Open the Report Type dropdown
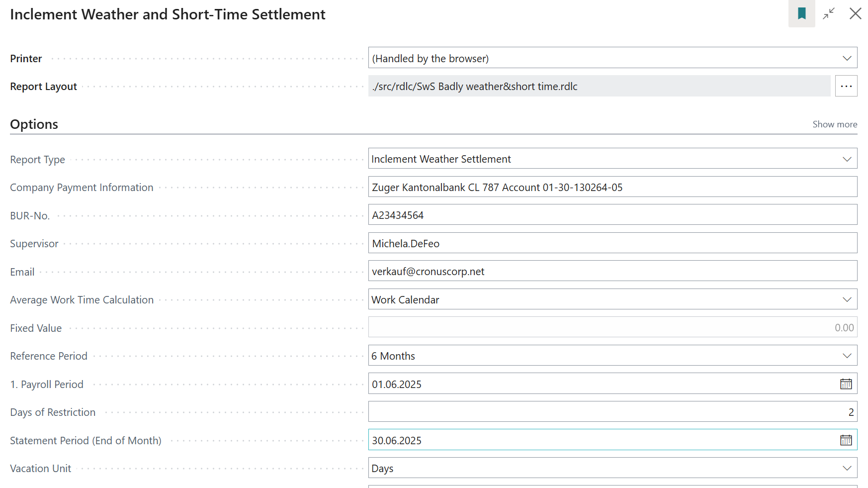This screenshot has height=488, width=868. tap(847, 159)
